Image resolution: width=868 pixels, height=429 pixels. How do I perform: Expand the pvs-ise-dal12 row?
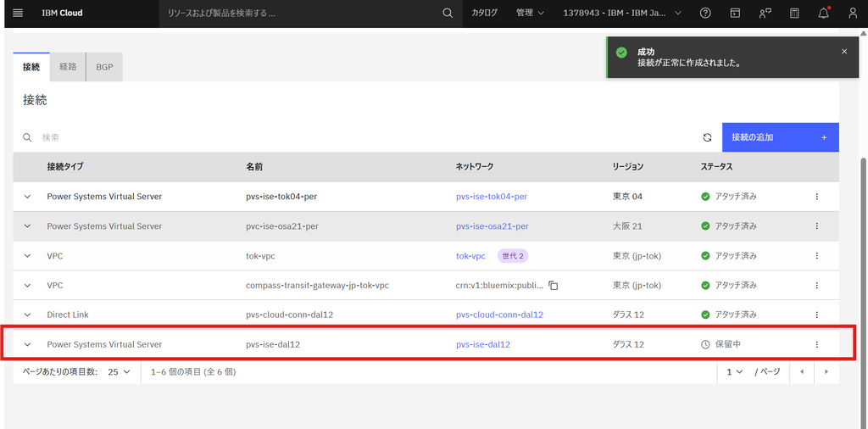[27, 344]
